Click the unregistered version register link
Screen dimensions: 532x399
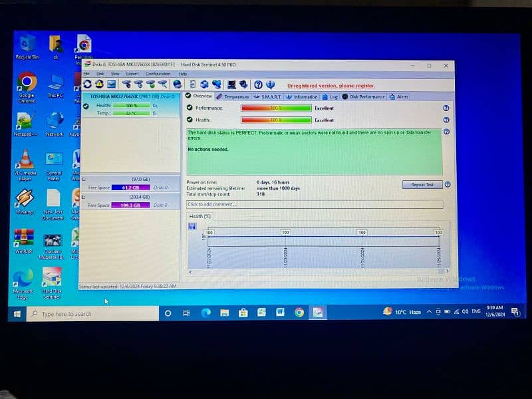[x=331, y=86]
